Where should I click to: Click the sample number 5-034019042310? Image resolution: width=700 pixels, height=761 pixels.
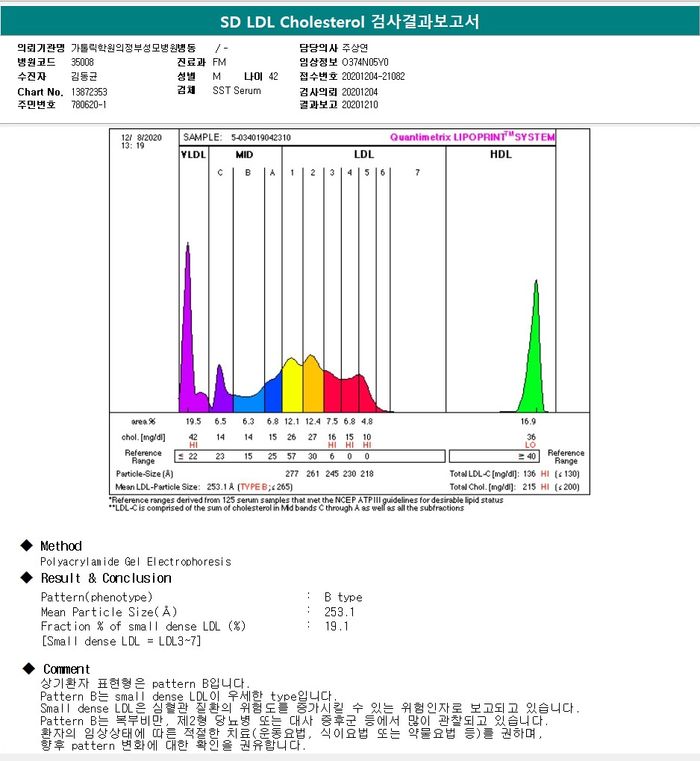click(260, 137)
